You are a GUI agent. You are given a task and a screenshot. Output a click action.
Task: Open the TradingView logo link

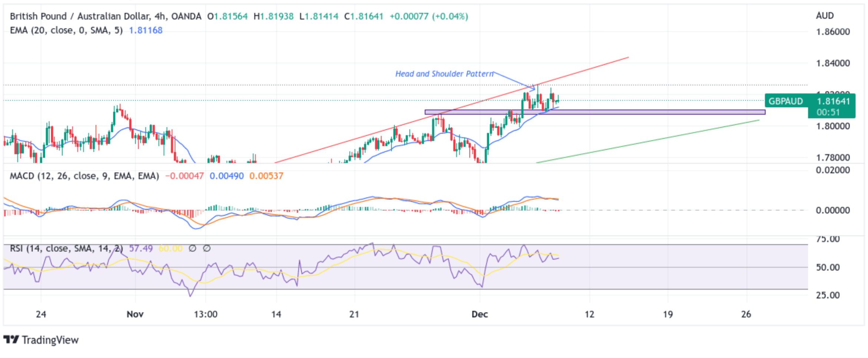41,340
